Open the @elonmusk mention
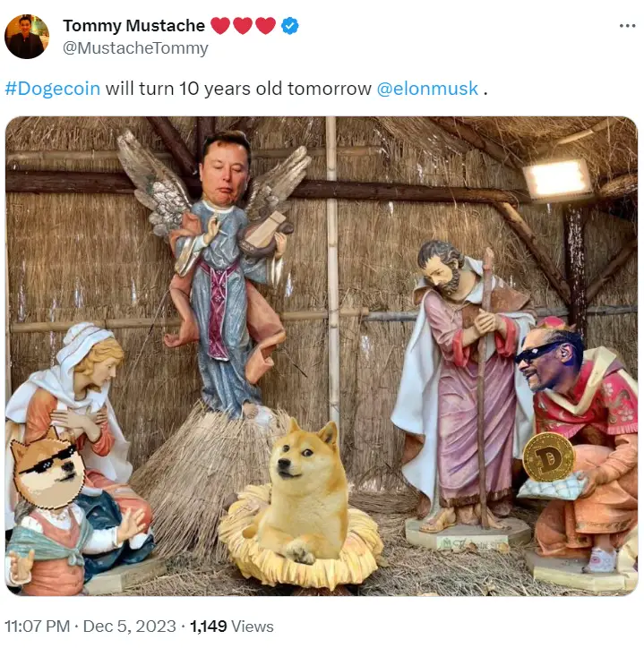 [426, 89]
